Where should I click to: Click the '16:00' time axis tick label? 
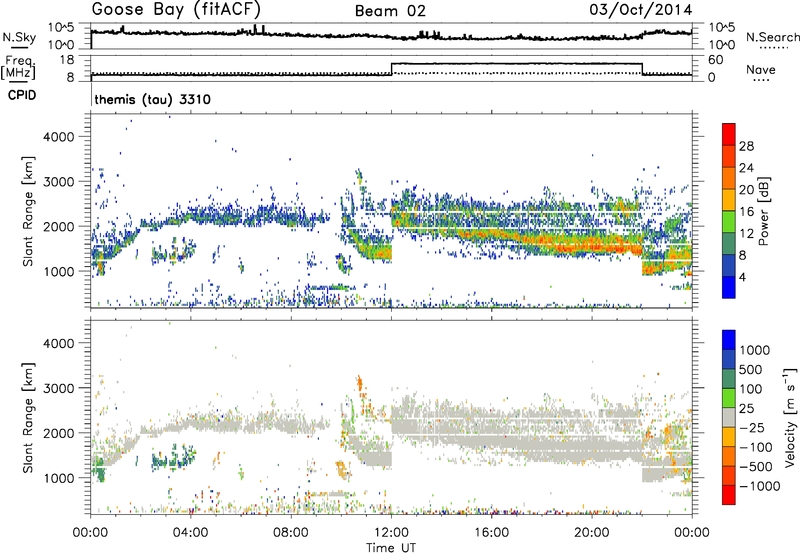click(491, 533)
